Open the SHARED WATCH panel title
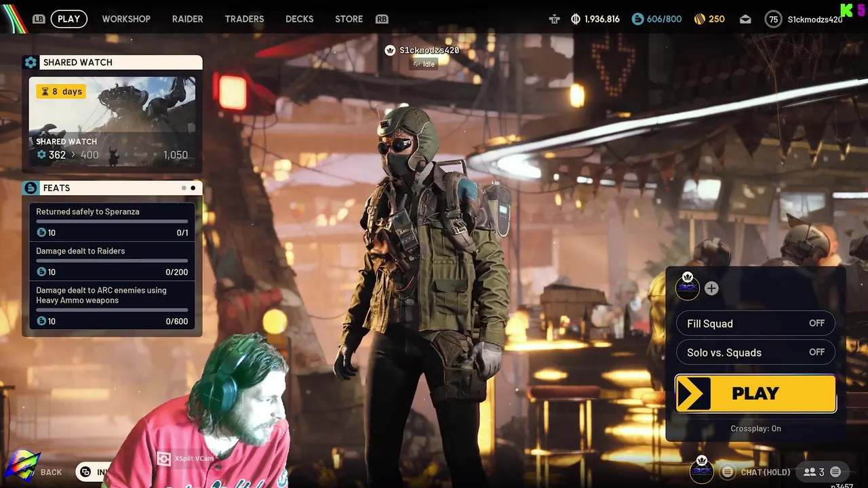 click(78, 62)
